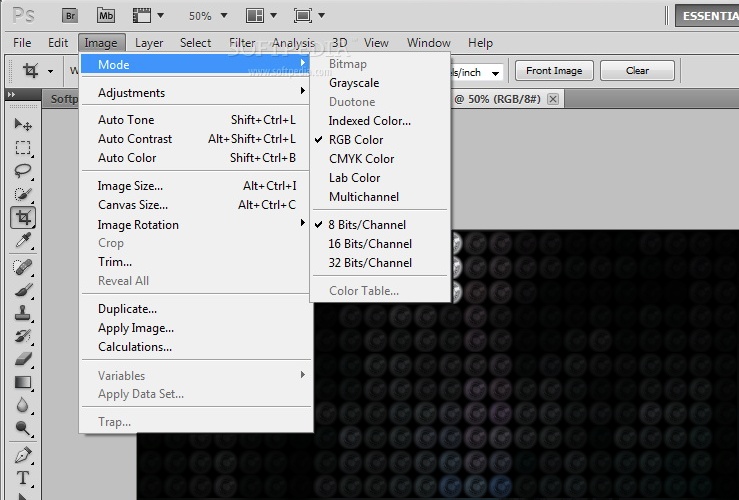
Task: Select the Lasso tool
Action: tap(23, 171)
